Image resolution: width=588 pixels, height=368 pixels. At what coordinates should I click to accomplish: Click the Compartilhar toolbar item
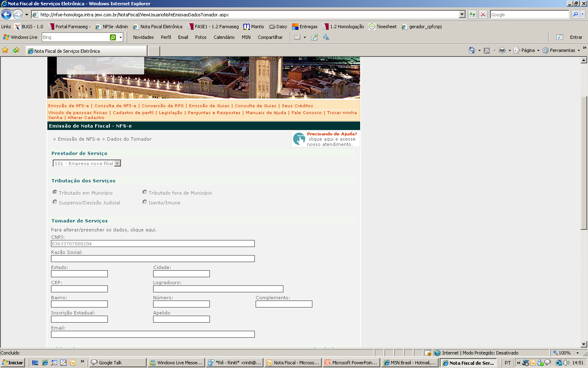270,37
